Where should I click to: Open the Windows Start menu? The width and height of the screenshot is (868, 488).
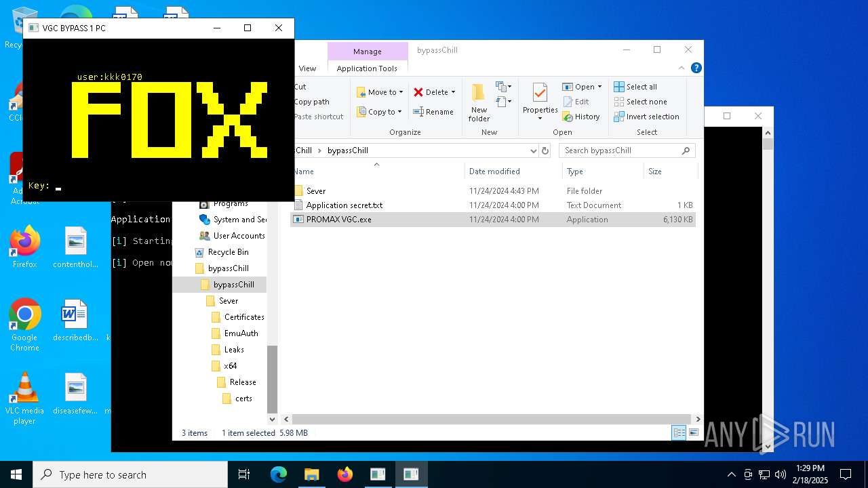pos(16,474)
